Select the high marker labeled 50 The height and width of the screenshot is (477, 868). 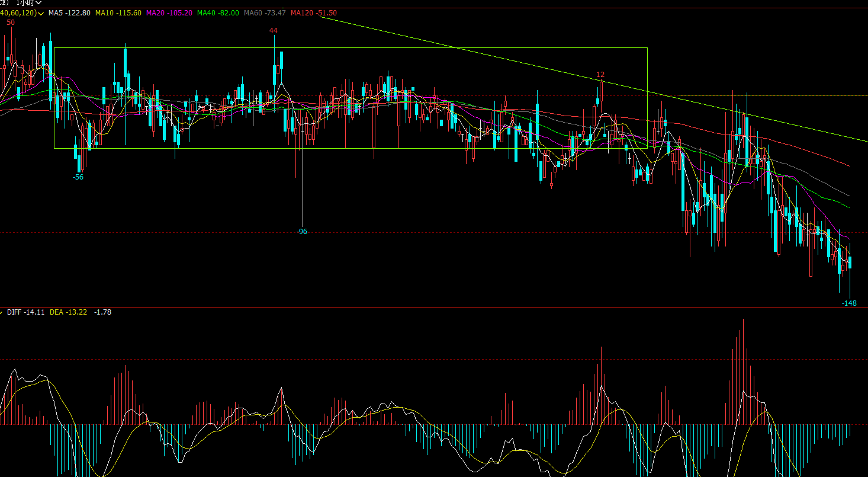tap(11, 23)
